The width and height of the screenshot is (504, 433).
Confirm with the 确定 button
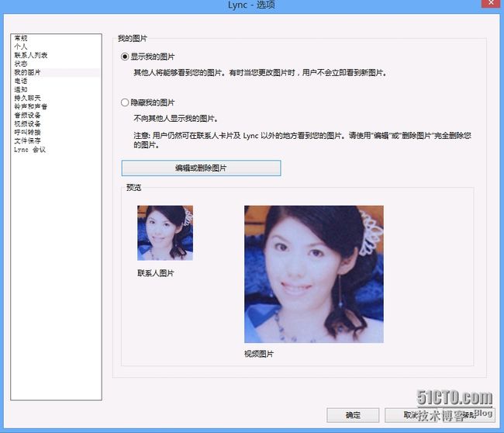[x=353, y=415]
